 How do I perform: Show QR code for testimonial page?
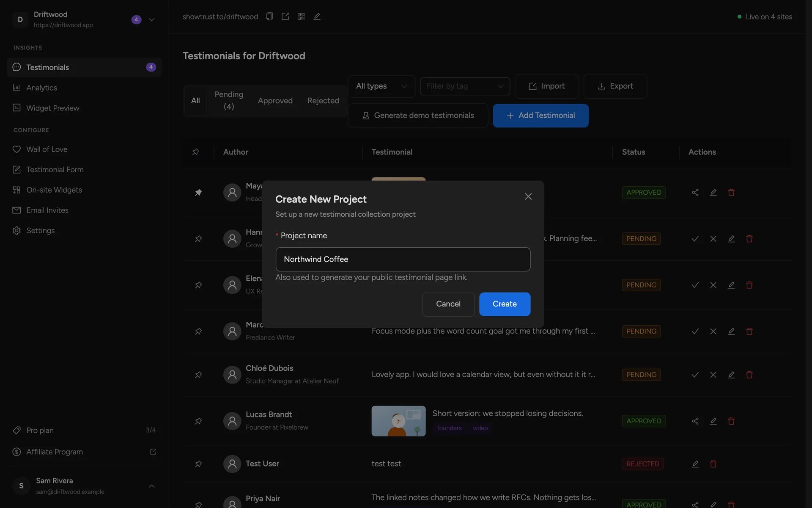coord(301,17)
